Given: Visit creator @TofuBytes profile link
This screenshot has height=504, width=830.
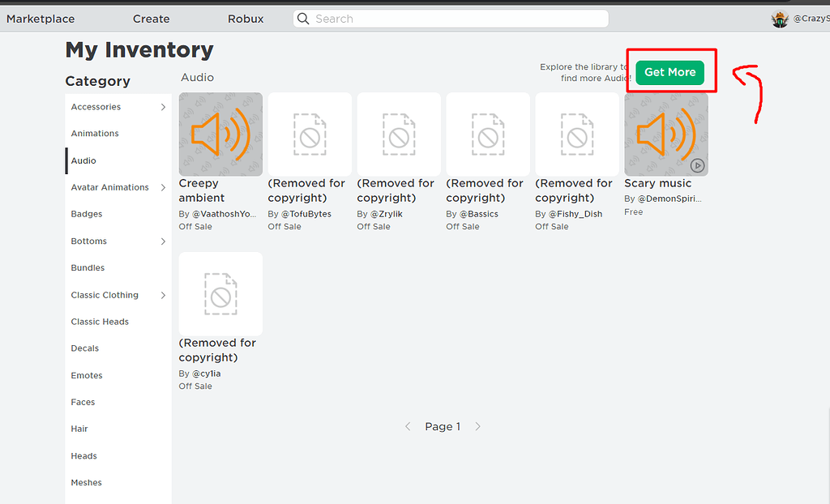Looking at the screenshot, I should [306, 214].
